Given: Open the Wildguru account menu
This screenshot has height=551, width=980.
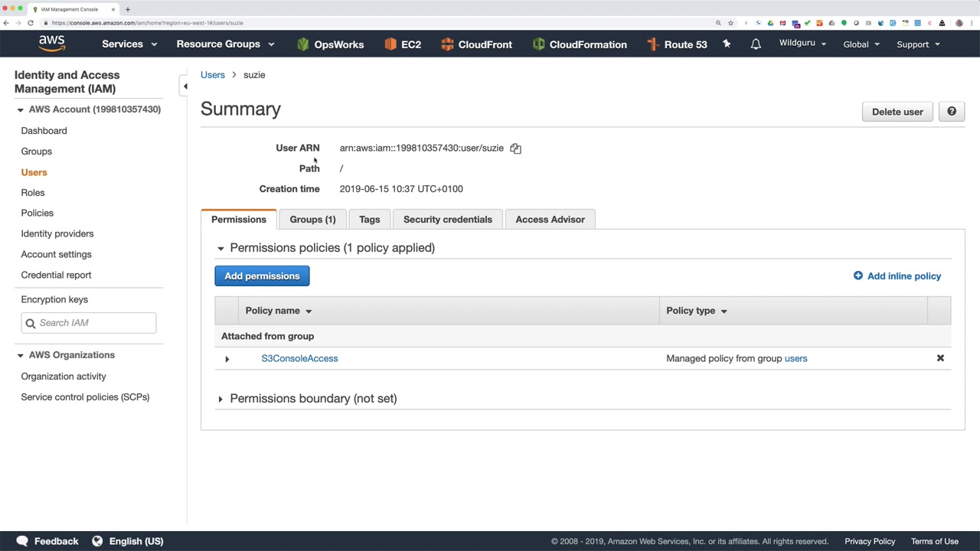Looking at the screenshot, I should 802,44.
